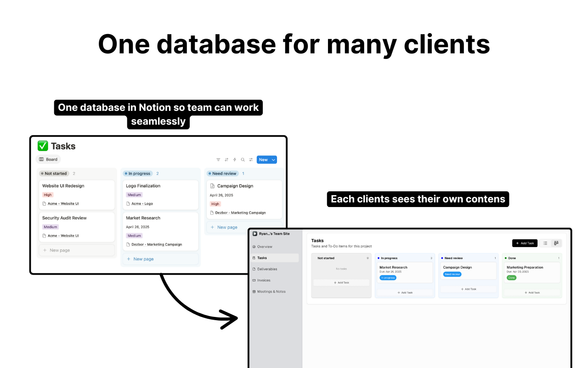Open the filter icon in the Tasks toolbar
The image size is (588, 368).
click(x=218, y=159)
